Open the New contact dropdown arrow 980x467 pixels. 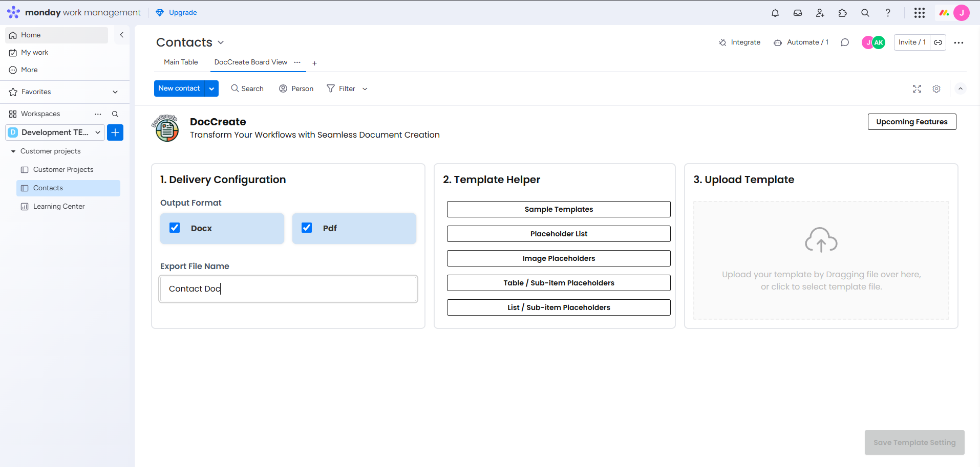pyautogui.click(x=211, y=88)
